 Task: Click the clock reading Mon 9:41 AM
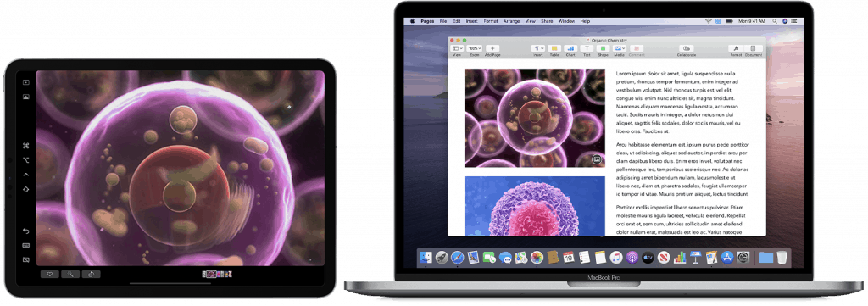(x=752, y=21)
